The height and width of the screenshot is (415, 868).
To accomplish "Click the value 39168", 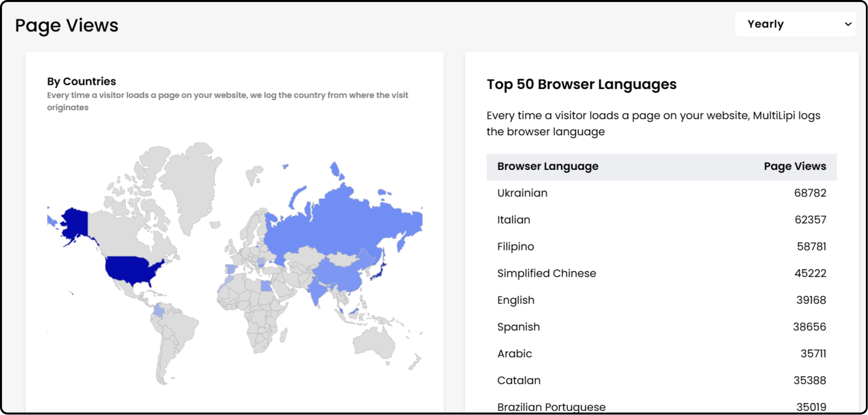I will click(x=811, y=300).
